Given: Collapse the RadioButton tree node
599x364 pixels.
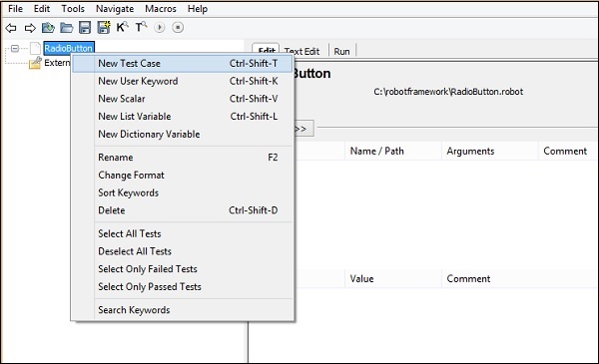Looking at the screenshot, I should (x=15, y=49).
